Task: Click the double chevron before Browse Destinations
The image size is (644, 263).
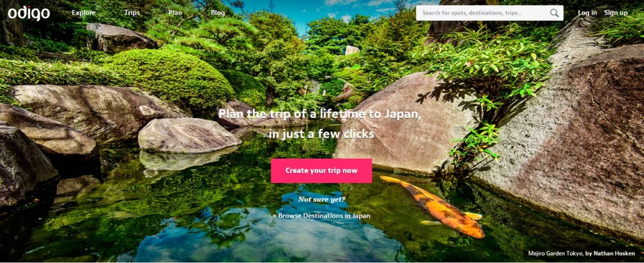Action: click(274, 216)
